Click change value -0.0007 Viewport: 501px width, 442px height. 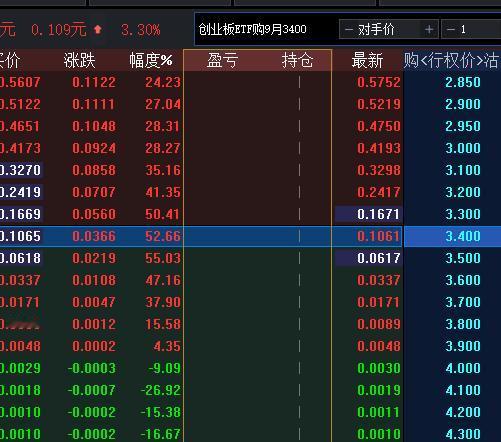[x=92, y=390]
